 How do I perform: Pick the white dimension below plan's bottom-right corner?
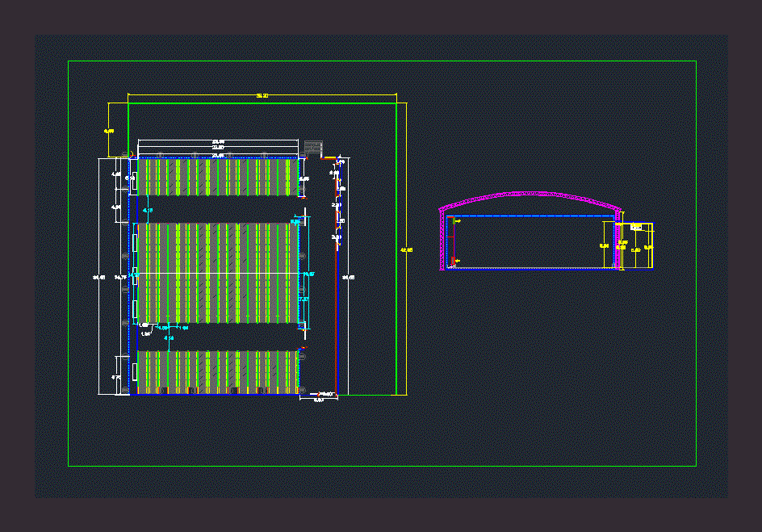click(319, 399)
